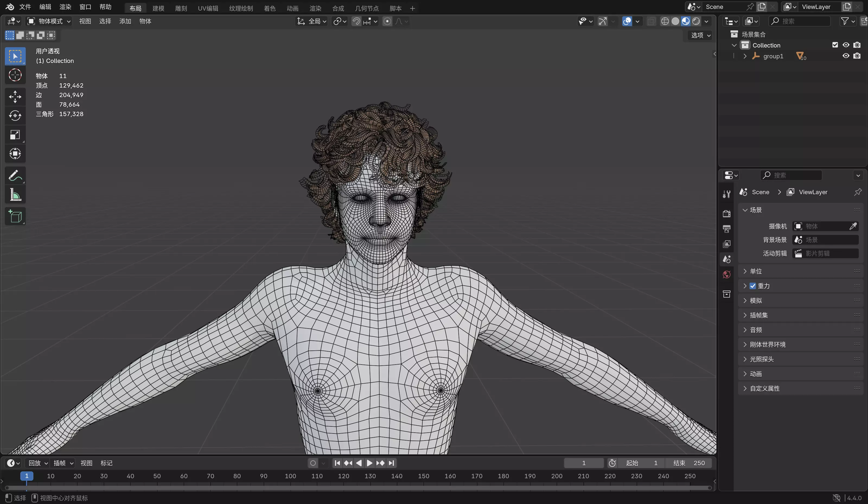Switch to rendered viewport shading
Viewport: 868px width, 504px height.
click(x=696, y=21)
